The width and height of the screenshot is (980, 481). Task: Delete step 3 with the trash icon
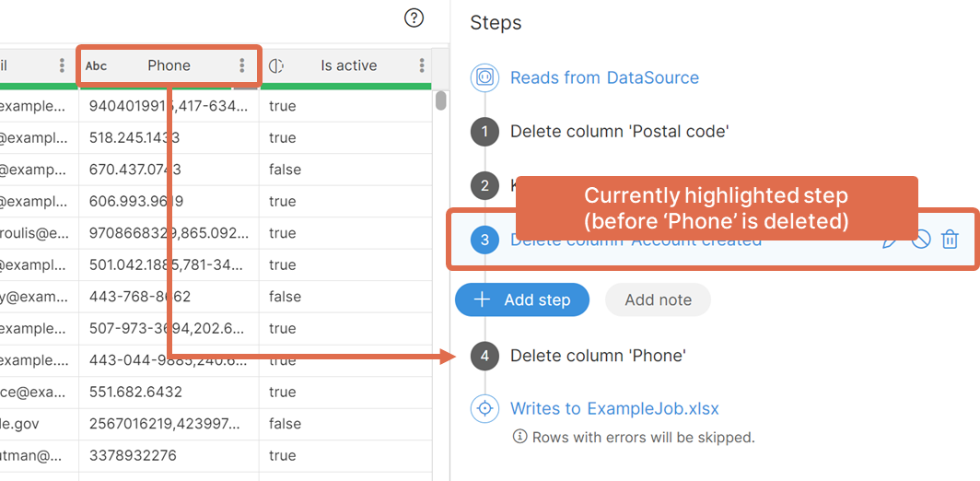coord(951,240)
